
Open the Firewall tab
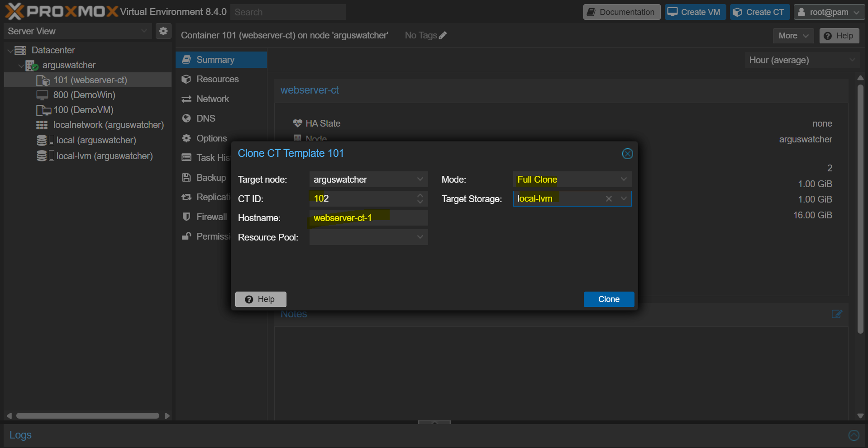[x=204, y=217]
